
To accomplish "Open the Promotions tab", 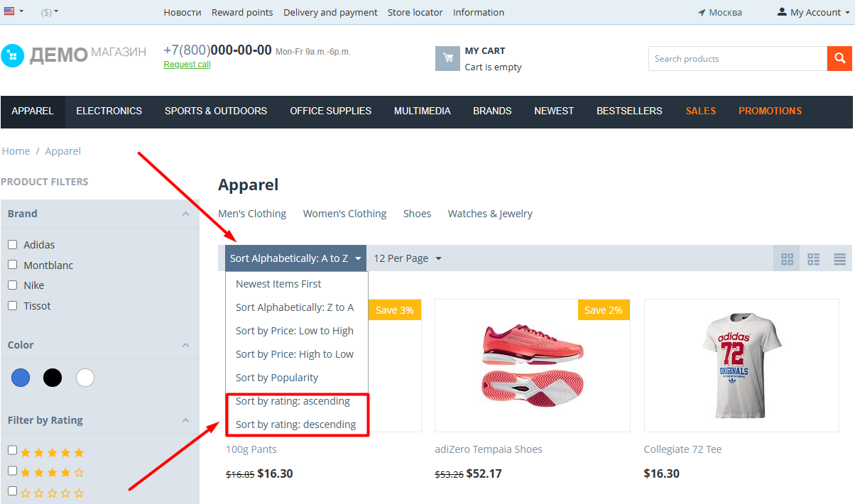I will pyautogui.click(x=770, y=111).
